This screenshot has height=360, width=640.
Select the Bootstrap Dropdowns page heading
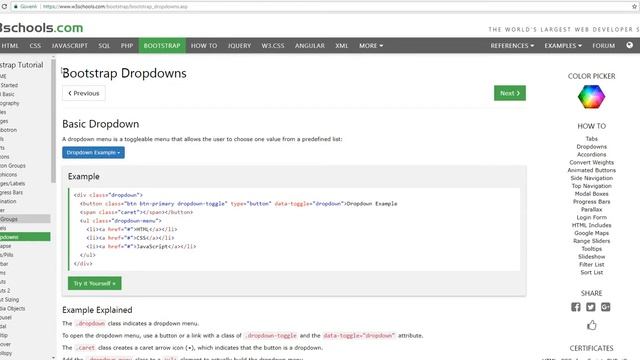[x=124, y=73]
